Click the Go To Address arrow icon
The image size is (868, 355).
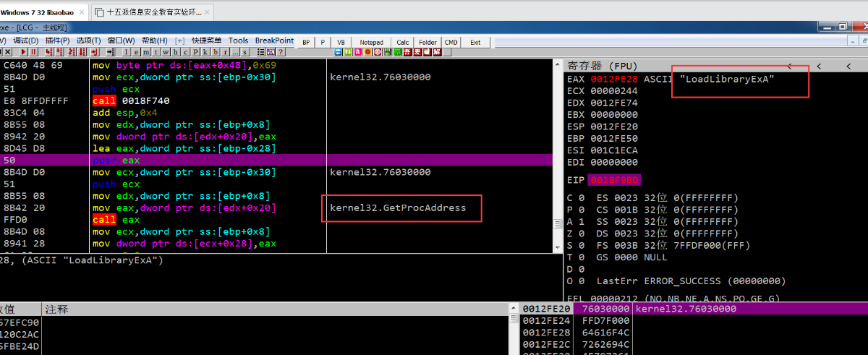coord(111,52)
